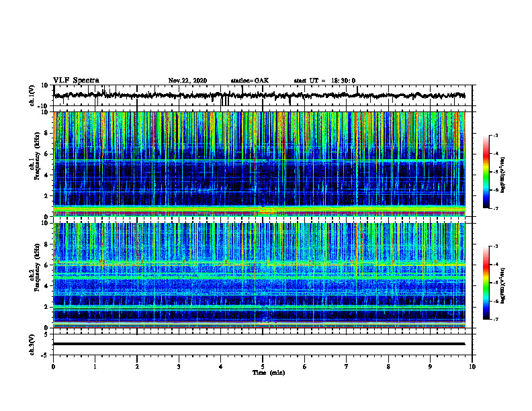Click time axis tick label "4"

[x=221, y=367]
